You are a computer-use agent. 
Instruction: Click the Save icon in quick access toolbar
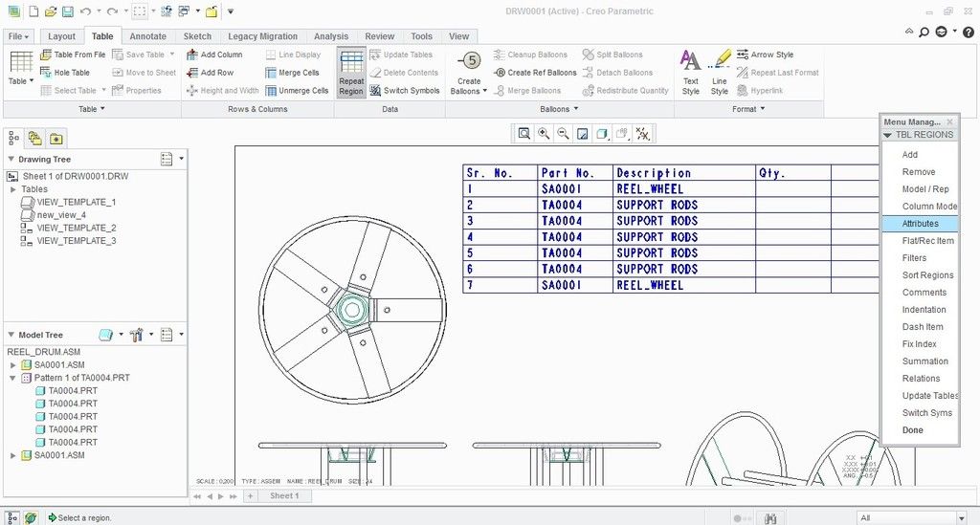click(x=68, y=11)
